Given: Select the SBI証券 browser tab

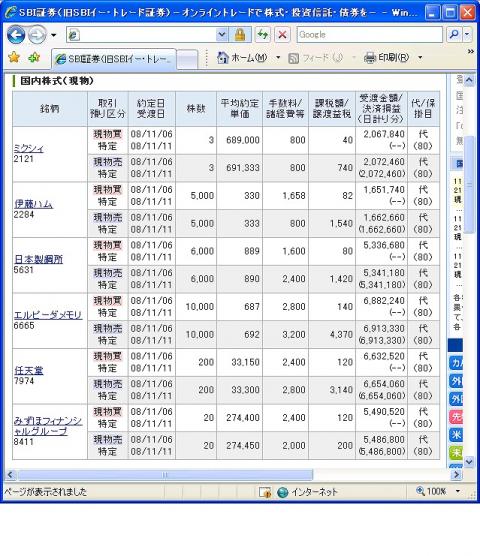Looking at the screenshot, I should coord(113,59).
